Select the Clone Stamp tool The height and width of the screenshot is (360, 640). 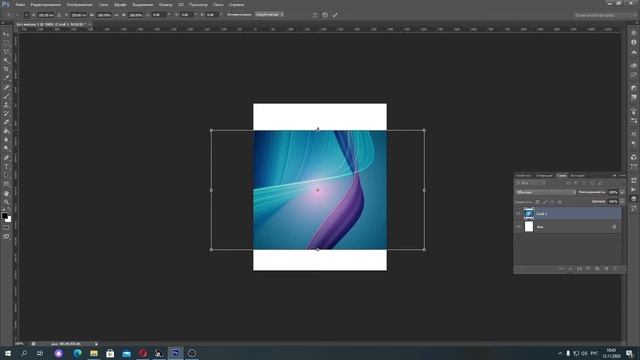[6, 105]
